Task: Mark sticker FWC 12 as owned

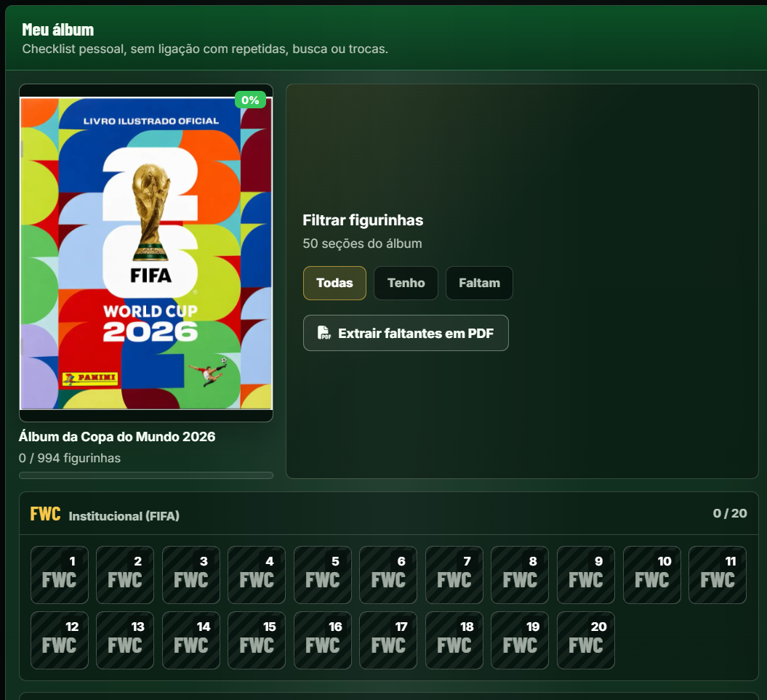Action: pyautogui.click(x=60, y=640)
